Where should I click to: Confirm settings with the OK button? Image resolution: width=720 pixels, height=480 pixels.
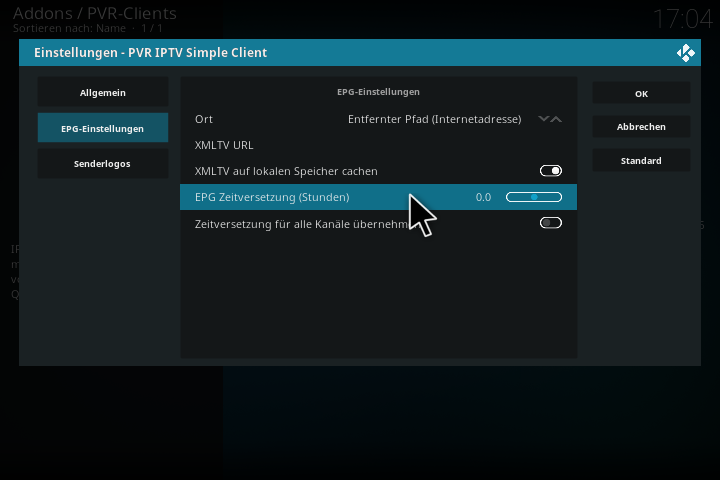(641, 94)
